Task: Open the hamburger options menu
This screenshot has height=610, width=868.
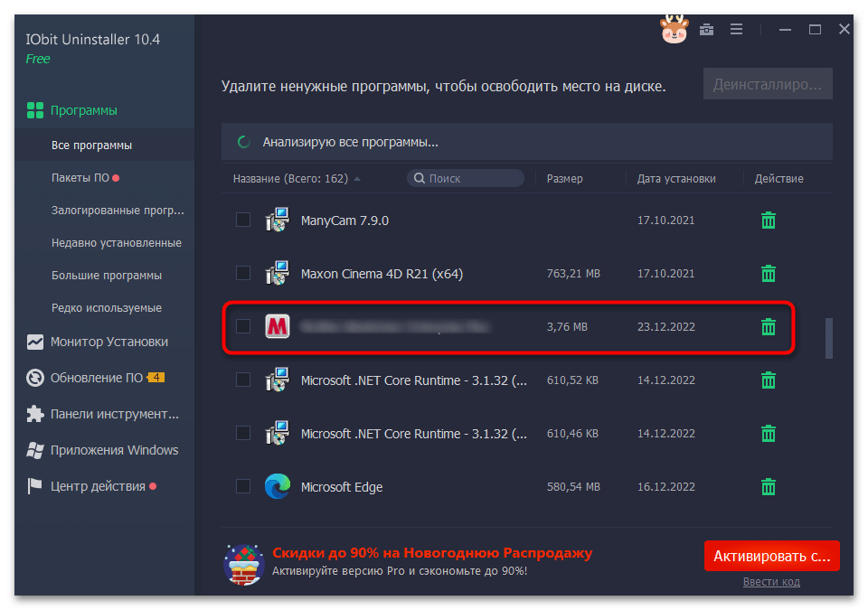Action: (736, 29)
